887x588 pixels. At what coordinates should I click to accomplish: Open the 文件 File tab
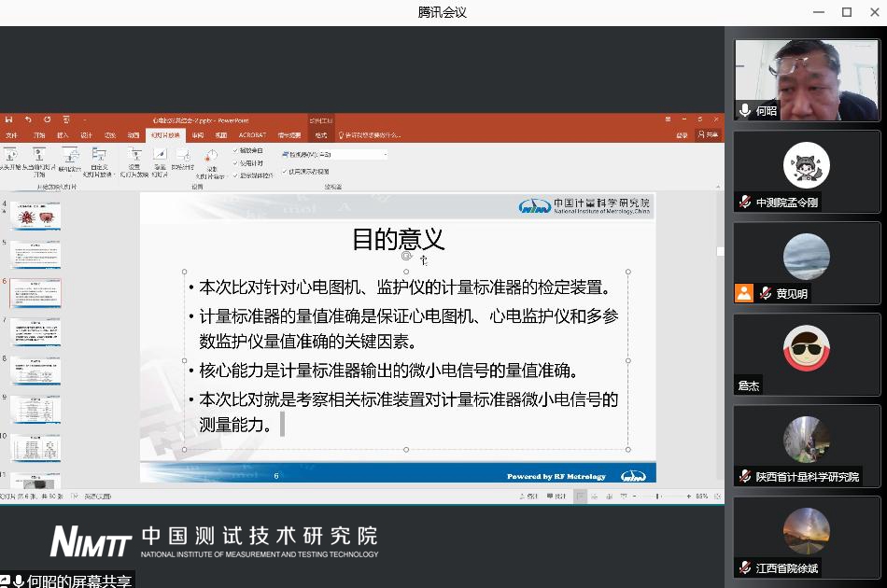point(11,135)
